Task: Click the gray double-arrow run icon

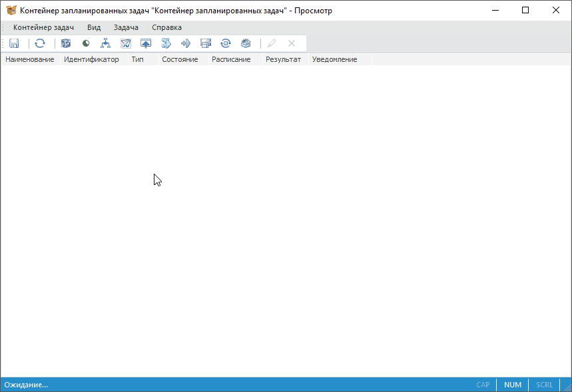Action: point(186,43)
